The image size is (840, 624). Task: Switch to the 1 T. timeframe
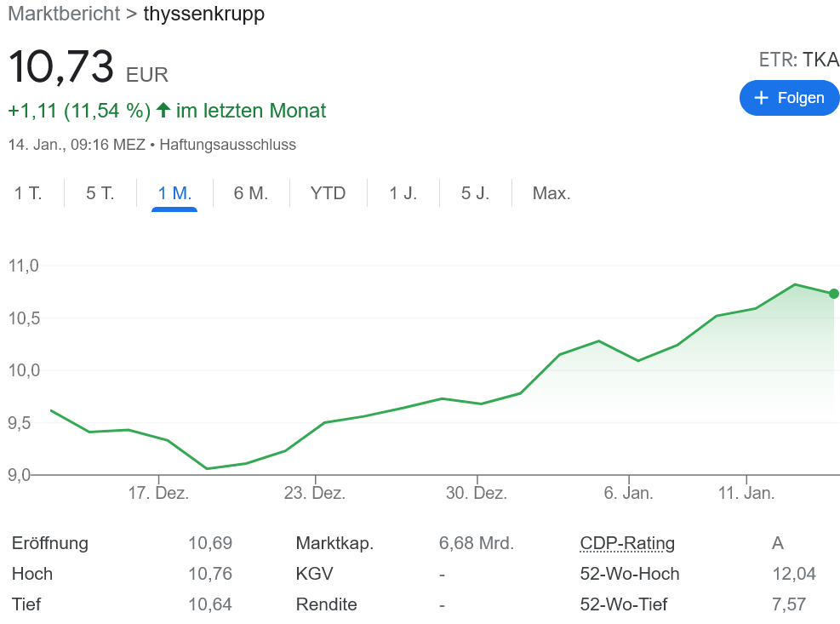click(28, 193)
